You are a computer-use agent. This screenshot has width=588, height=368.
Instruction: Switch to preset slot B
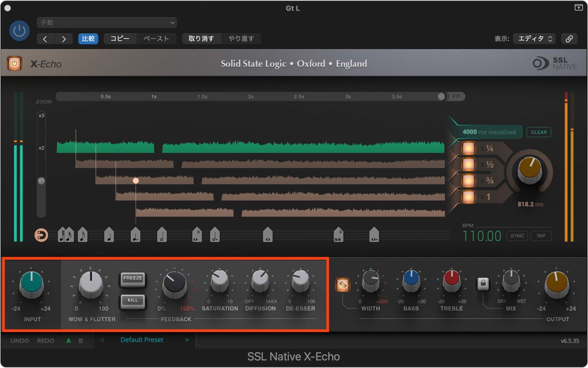click(x=80, y=340)
